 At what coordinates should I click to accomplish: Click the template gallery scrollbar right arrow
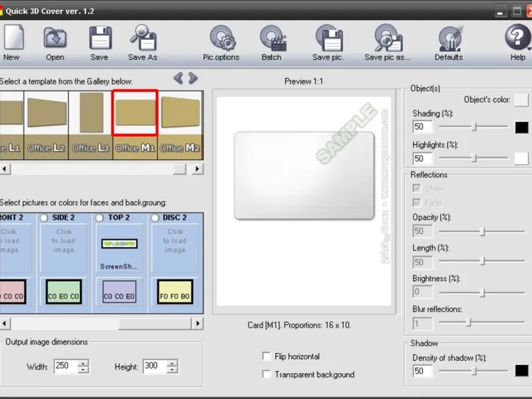click(x=198, y=169)
